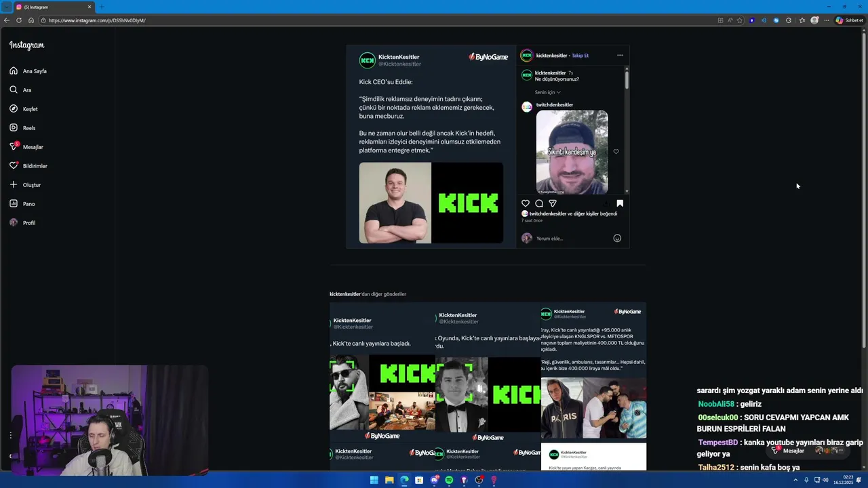Reload the page with the refresh icon
The width and height of the screenshot is (868, 488).
pos(19,20)
